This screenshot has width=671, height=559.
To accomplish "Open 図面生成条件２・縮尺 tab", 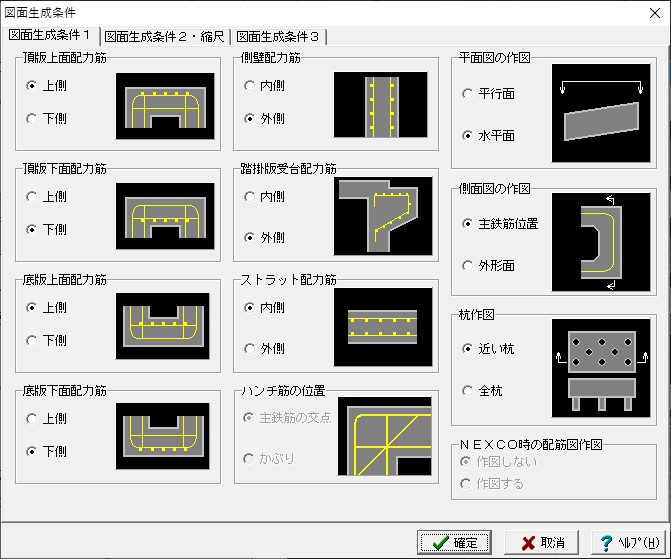I will pos(165,37).
